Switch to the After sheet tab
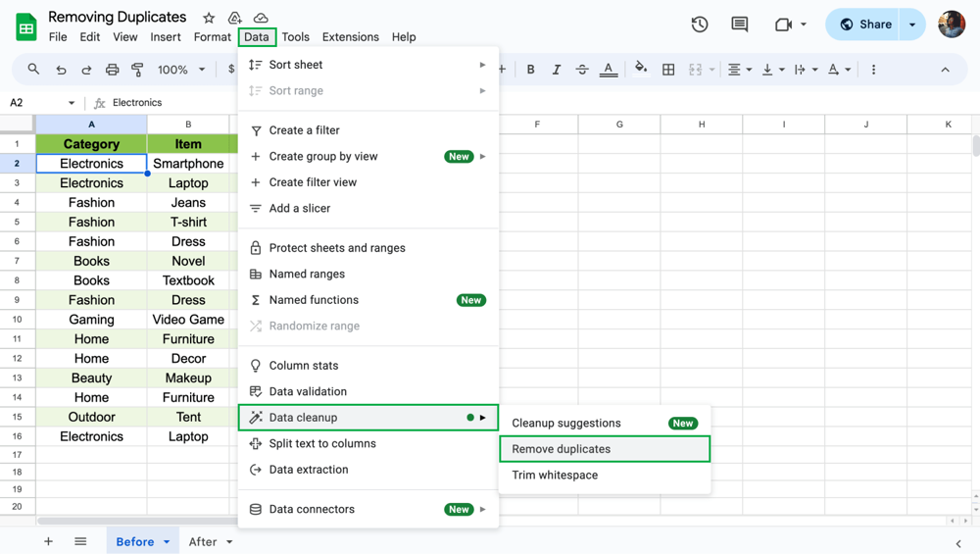Screen dimensions: 980x554 (203, 542)
